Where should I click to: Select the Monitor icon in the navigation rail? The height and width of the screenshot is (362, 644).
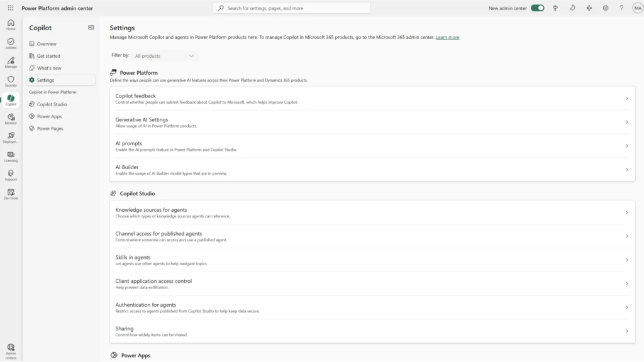(11, 118)
